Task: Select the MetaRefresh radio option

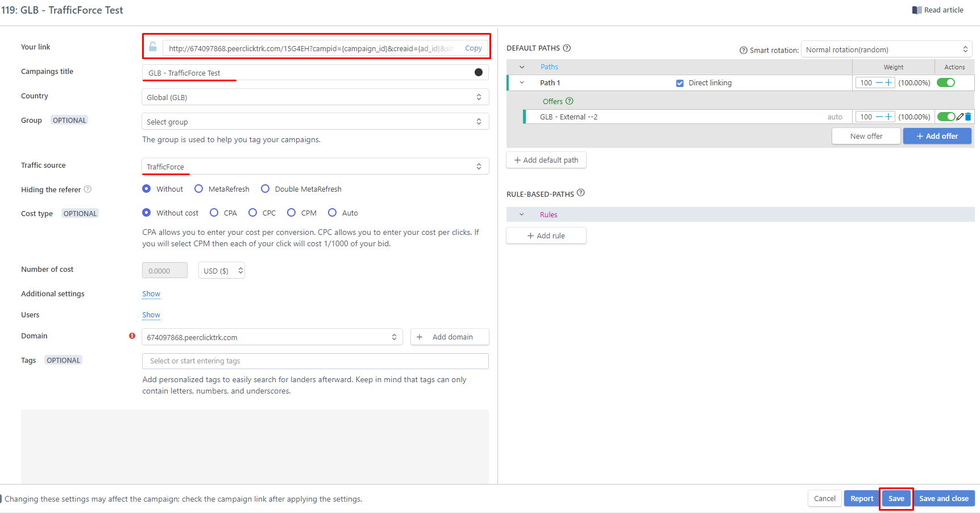Action: [199, 189]
